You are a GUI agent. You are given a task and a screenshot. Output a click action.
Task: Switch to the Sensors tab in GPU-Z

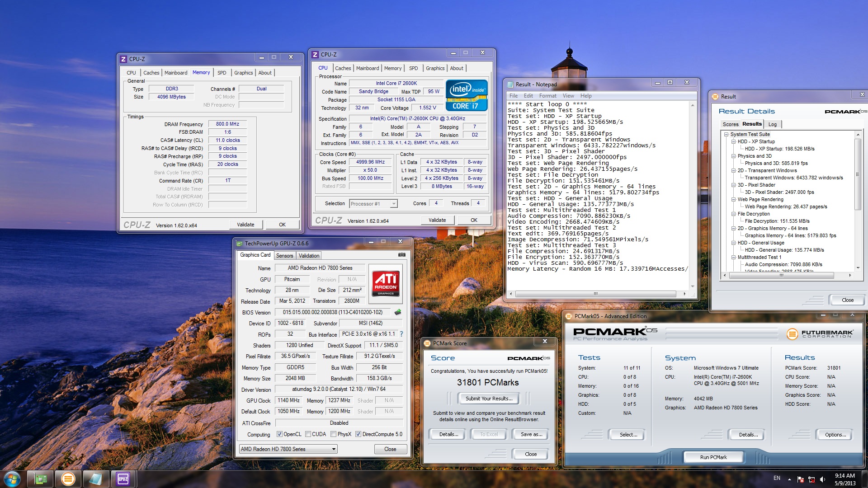click(284, 256)
